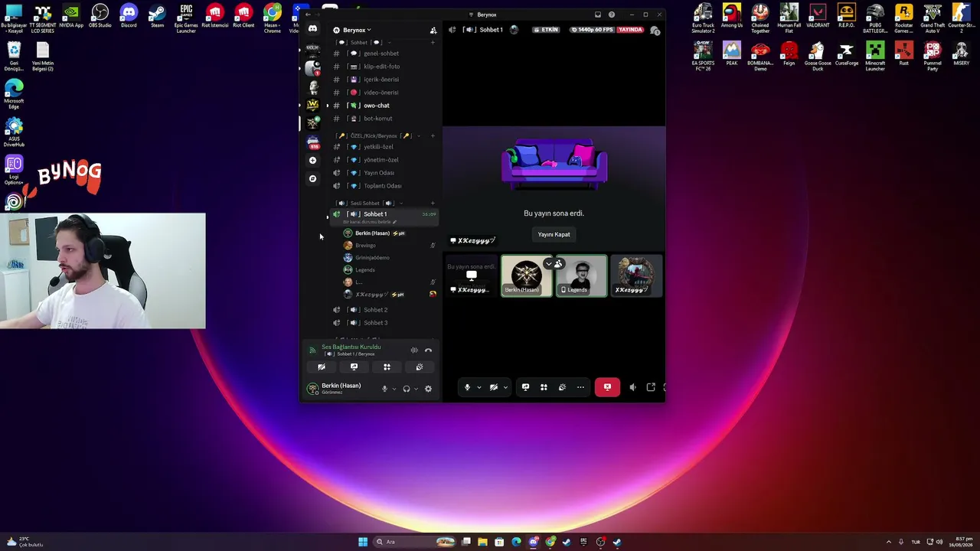Open the Valorant desktop shortcut

[818, 17]
